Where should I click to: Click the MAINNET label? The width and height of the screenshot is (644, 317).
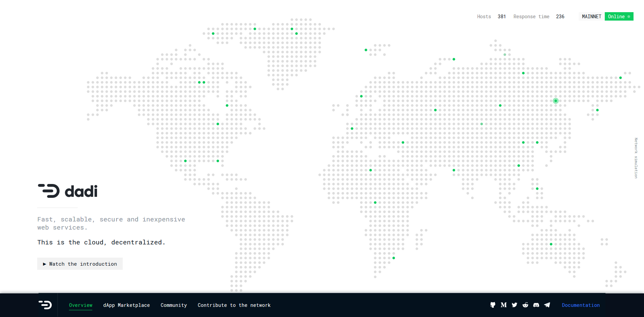[592, 16]
